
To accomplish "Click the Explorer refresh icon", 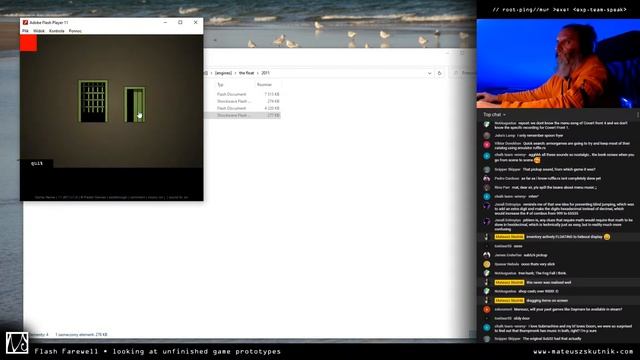I will point(440,73).
